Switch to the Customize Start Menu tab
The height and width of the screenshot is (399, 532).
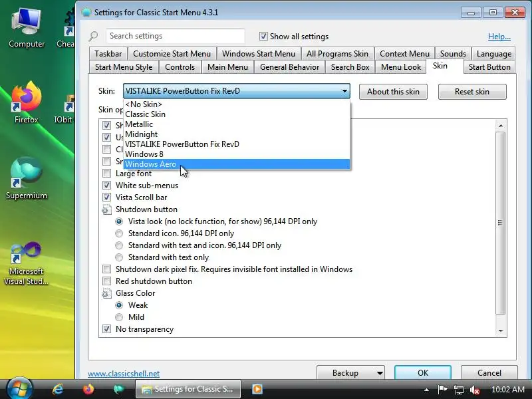172,54
